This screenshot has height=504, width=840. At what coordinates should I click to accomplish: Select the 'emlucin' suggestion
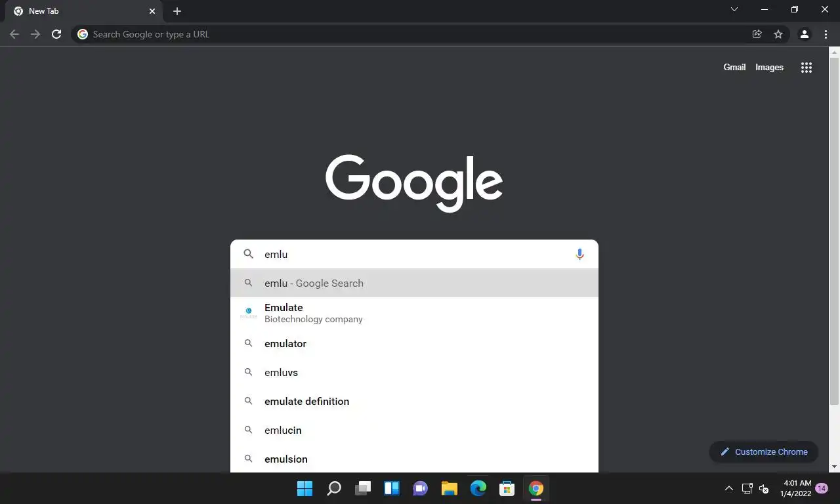click(x=414, y=430)
